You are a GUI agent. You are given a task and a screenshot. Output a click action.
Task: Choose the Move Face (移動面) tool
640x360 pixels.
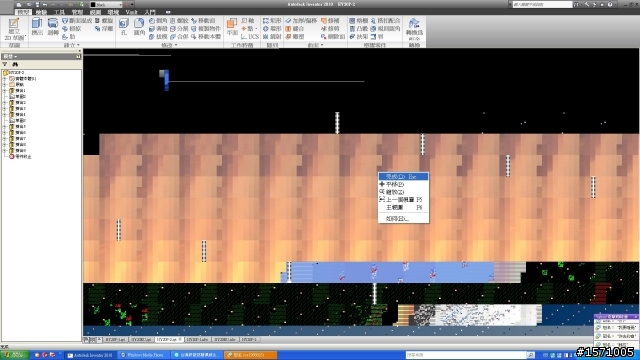tap(203, 20)
